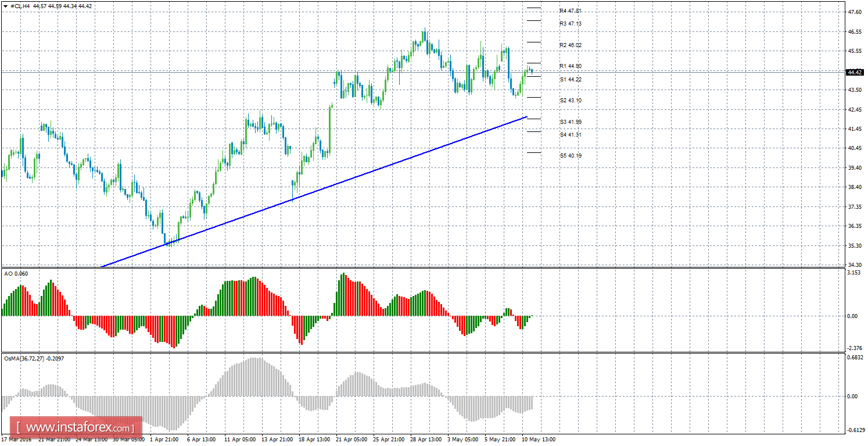Click the 11 Apr 05:00 date label
The width and height of the screenshot is (868, 446).
click(x=239, y=440)
